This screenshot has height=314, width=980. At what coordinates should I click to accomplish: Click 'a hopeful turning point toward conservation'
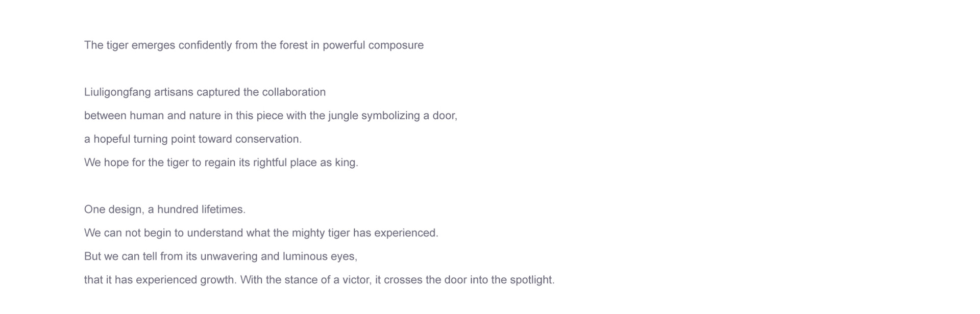click(x=193, y=139)
